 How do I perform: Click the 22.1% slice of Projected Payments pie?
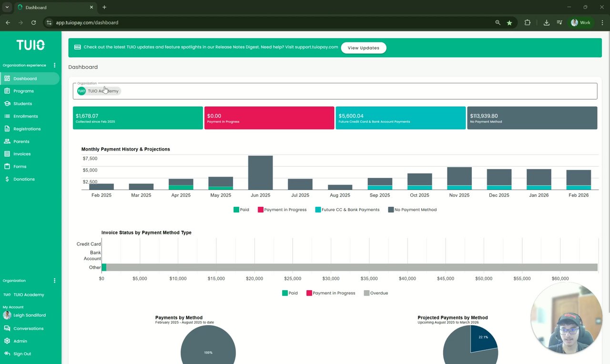click(483, 339)
